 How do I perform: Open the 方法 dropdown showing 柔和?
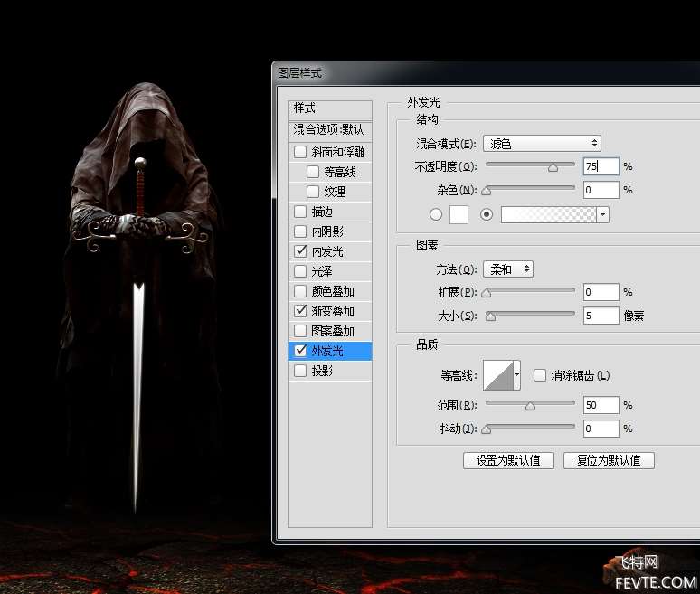(508, 269)
